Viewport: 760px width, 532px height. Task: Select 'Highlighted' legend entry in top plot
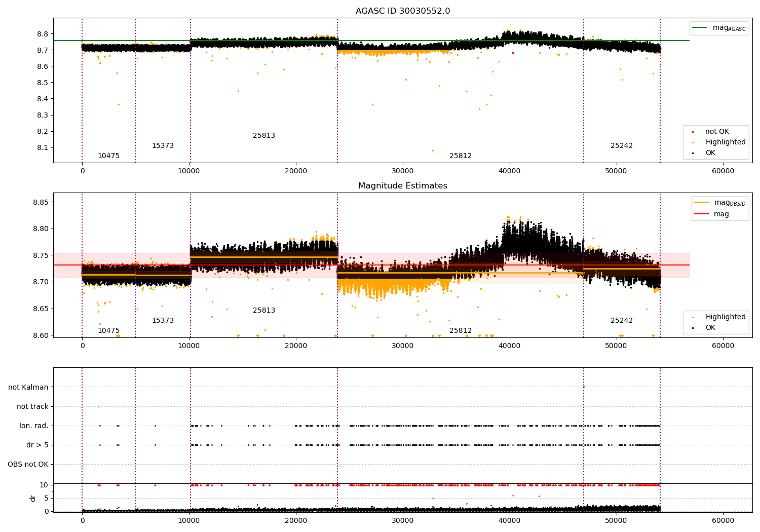point(719,142)
